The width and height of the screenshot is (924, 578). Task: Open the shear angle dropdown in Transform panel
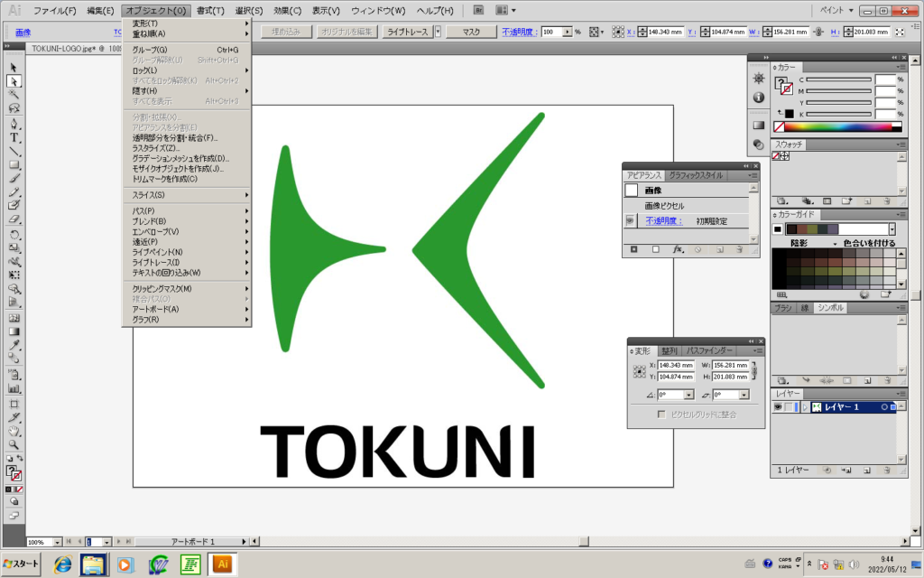pyautogui.click(x=744, y=395)
